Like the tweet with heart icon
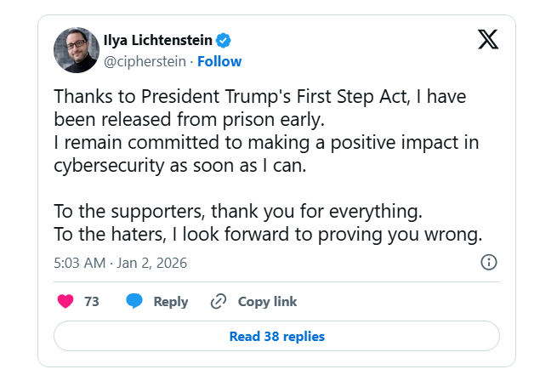 pos(65,301)
